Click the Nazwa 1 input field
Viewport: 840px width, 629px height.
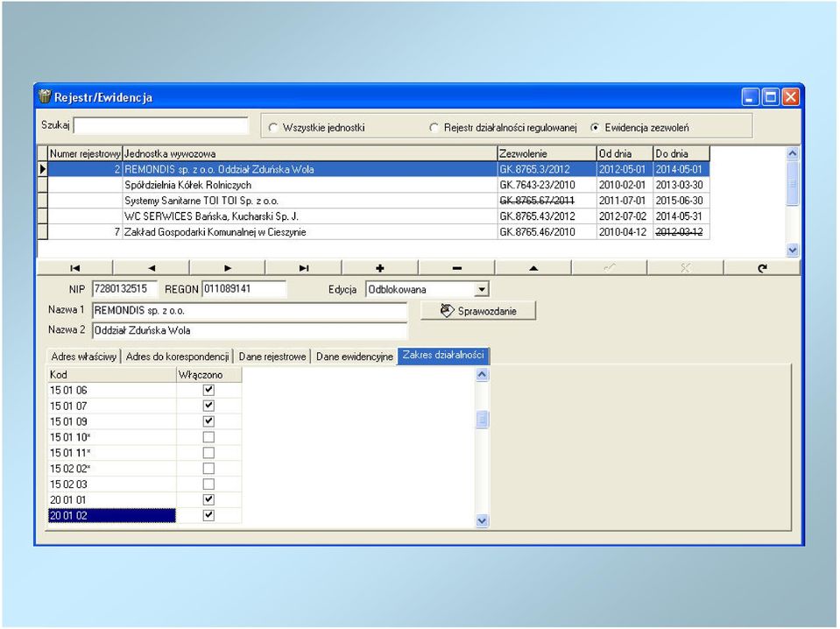[250, 311]
